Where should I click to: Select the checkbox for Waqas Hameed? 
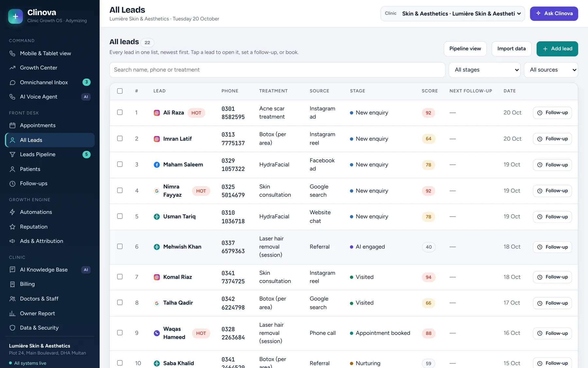click(x=120, y=333)
